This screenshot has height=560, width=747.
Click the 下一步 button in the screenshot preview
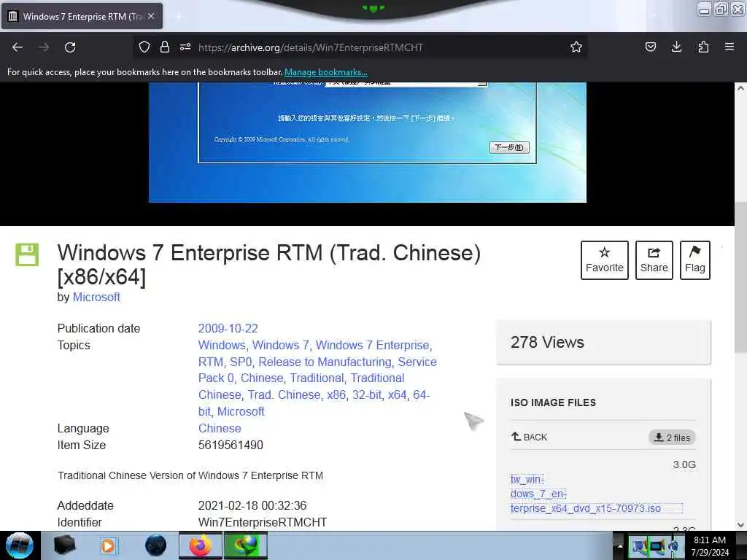[x=509, y=147]
